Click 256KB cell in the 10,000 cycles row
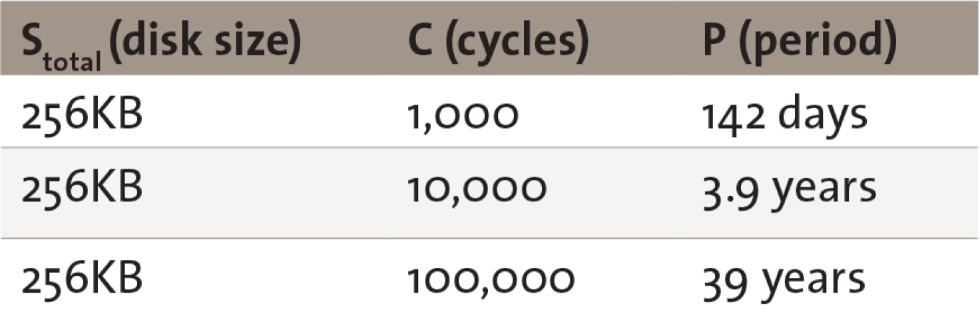Image resolution: width=980 pixels, height=330 pixels. point(82,189)
